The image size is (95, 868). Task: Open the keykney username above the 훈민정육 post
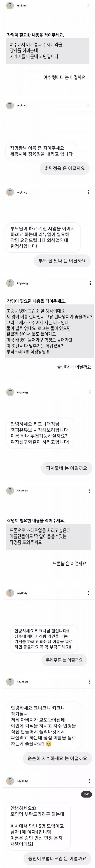(22, 105)
